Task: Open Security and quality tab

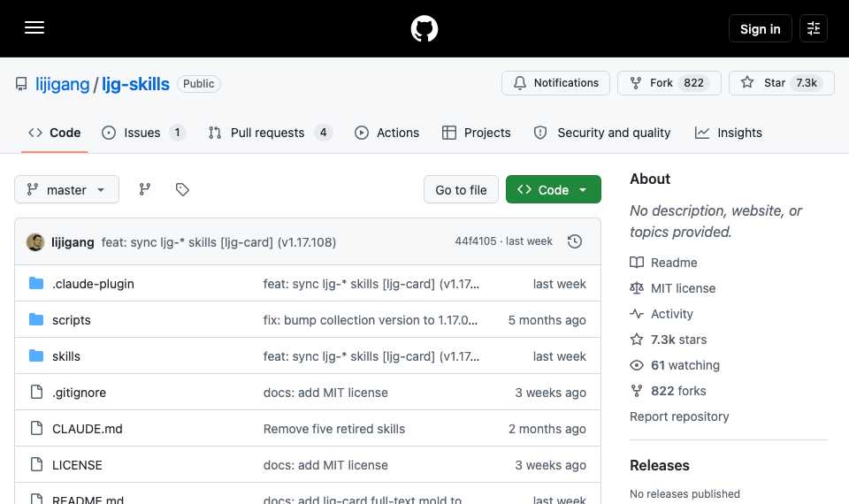Action: tap(602, 133)
